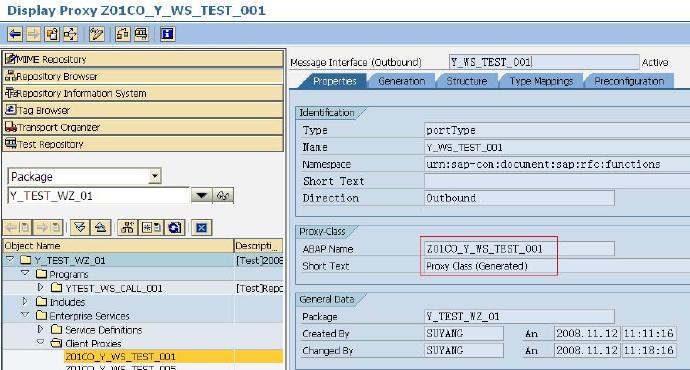Click the Object Name column header
This screenshot has width=690, height=370.
point(118,245)
